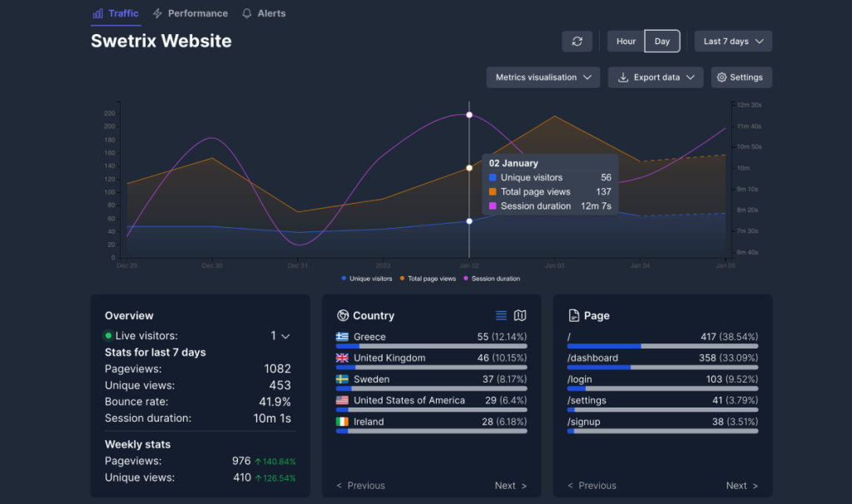Viewport: 852px width, 504px height.
Task: Click the Greece flag icon
Action: click(342, 337)
